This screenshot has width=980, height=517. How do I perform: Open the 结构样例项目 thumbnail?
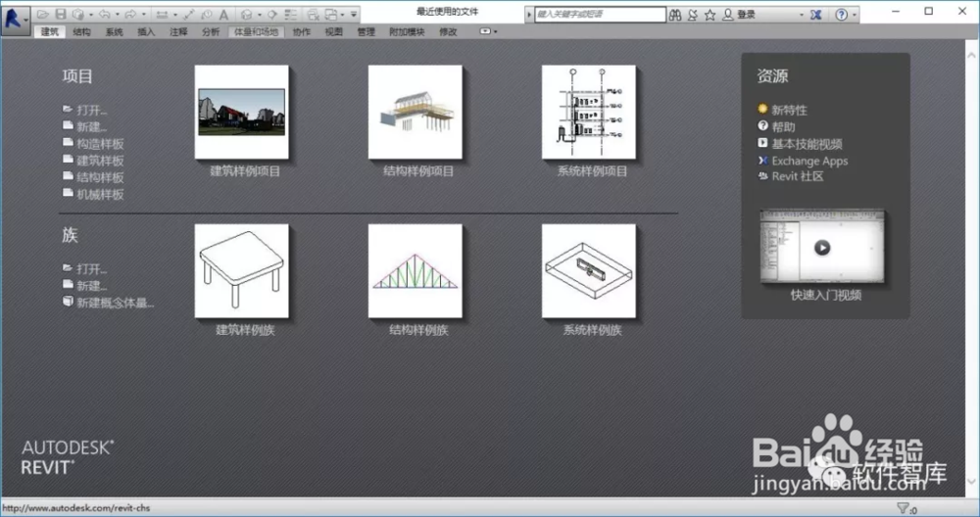(x=416, y=113)
